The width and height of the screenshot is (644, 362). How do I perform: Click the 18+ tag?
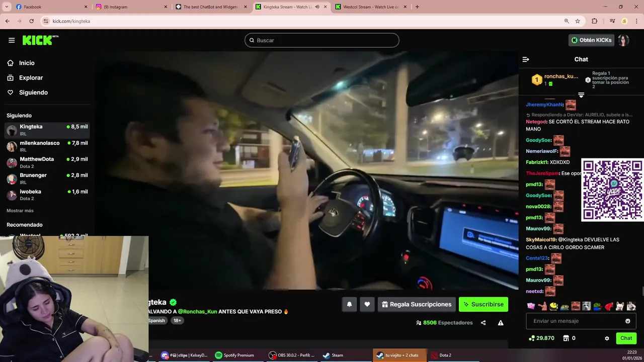point(177,321)
